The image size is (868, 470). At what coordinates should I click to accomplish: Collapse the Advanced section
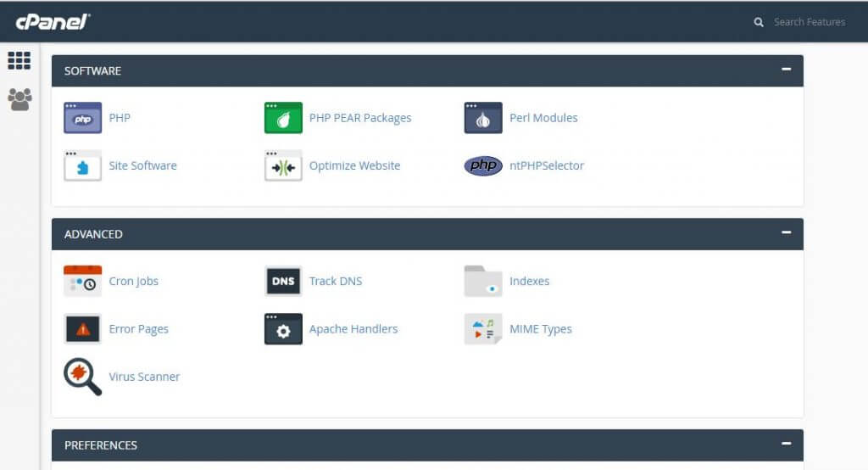coord(786,232)
